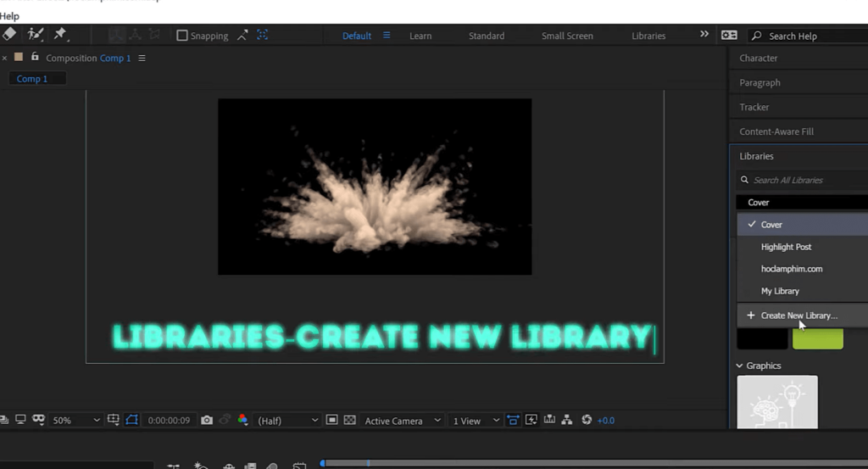
Task: Click the show snapshot icon
Action: (x=225, y=420)
